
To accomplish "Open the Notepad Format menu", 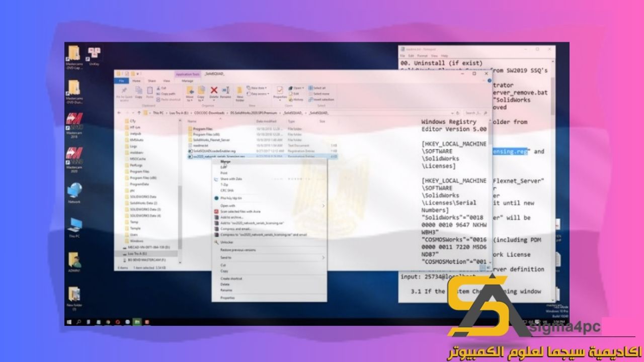I will (422, 55).
